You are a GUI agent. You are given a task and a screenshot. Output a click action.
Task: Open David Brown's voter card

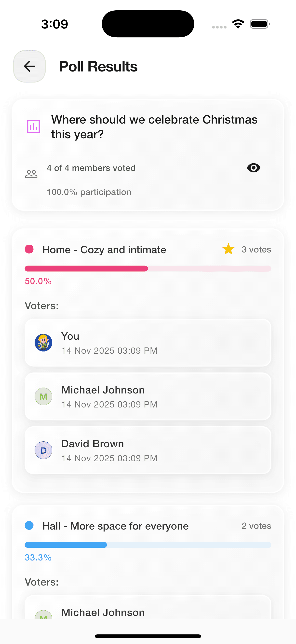pos(148,450)
